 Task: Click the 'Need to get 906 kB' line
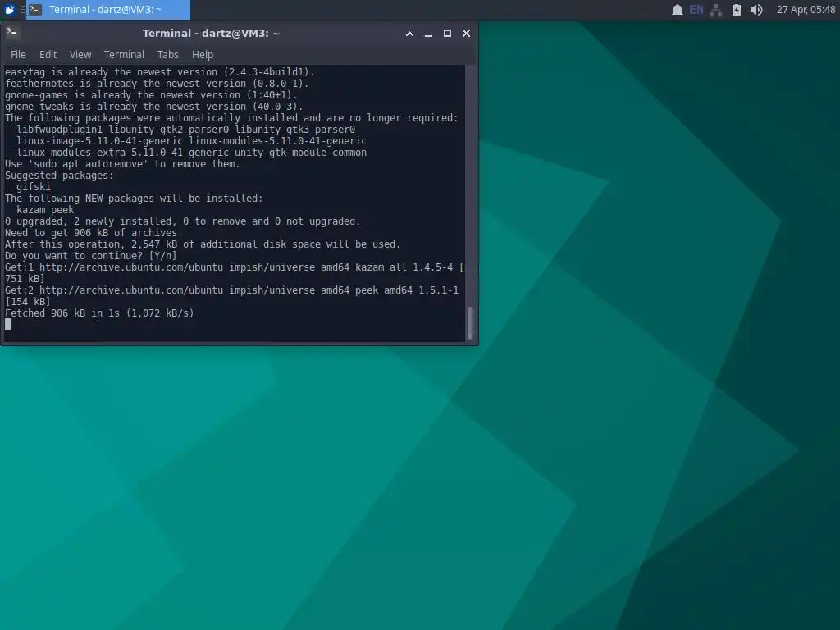pyautogui.click(x=94, y=232)
